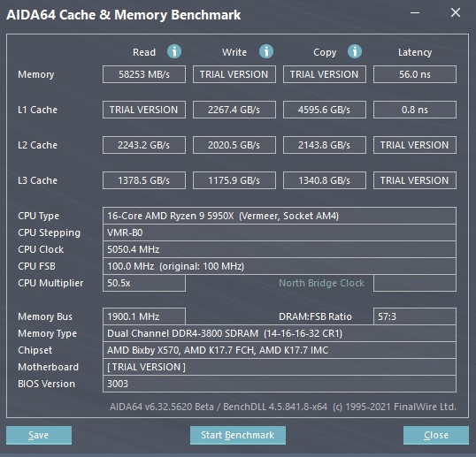Image resolution: width=476 pixels, height=457 pixels.
Task: Click the Write column header label
Action: [x=234, y=52]
